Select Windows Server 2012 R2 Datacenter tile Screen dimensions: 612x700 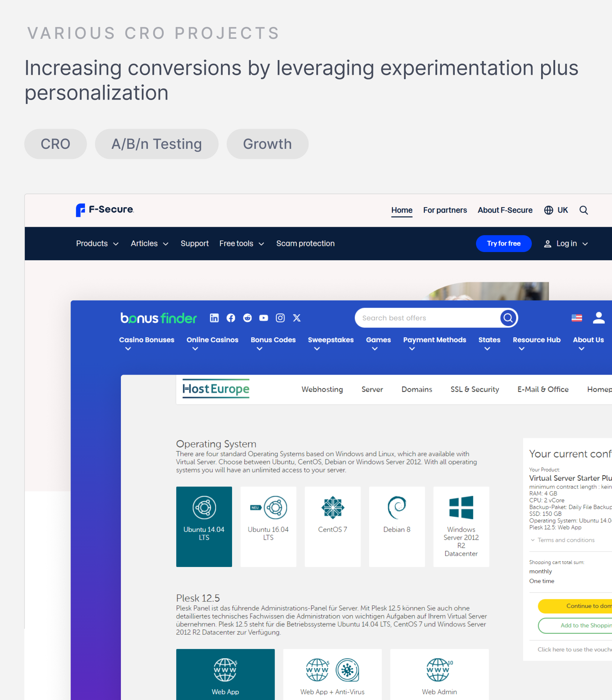461,527
